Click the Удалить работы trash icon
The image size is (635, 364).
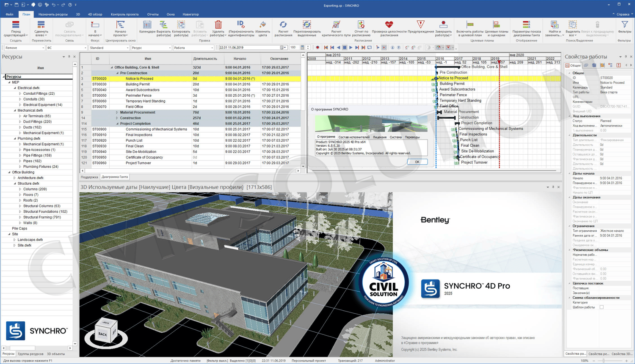point(218,26)
